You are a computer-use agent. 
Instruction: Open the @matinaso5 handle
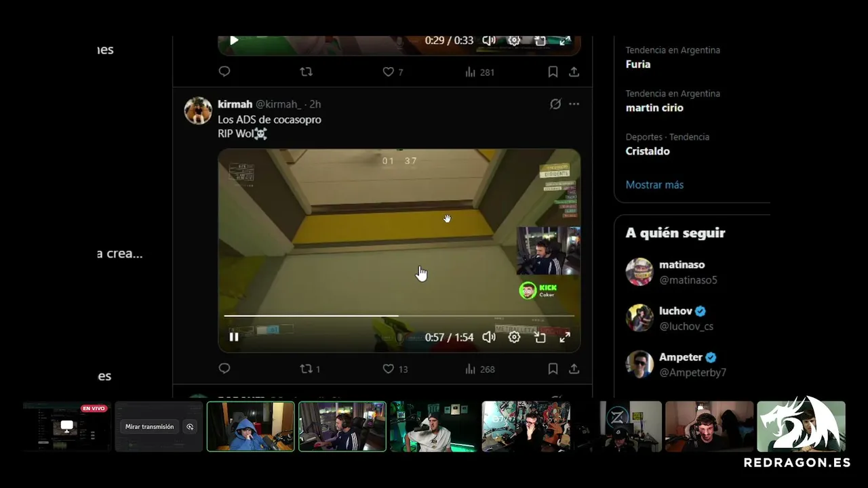click(x=688, y=280)
